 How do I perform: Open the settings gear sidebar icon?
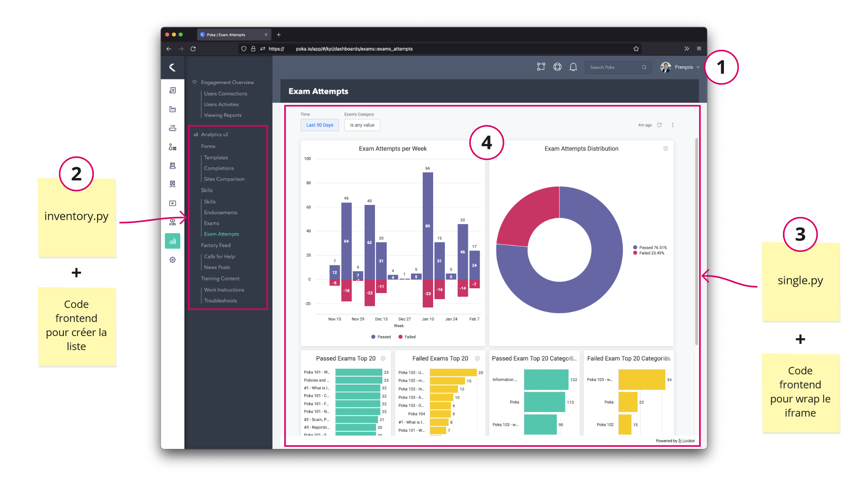coord(172,260)
